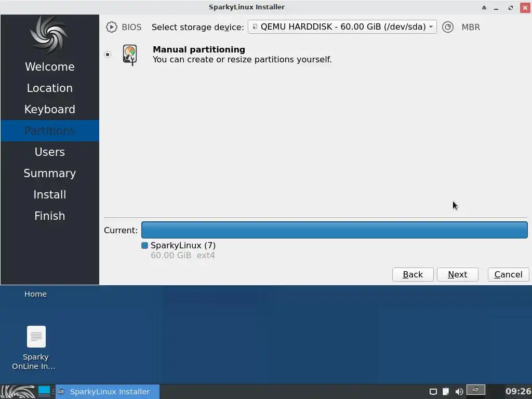Select SparkyLinux Installer taskbar entry
532x399 pixels.
coord(107,392)
